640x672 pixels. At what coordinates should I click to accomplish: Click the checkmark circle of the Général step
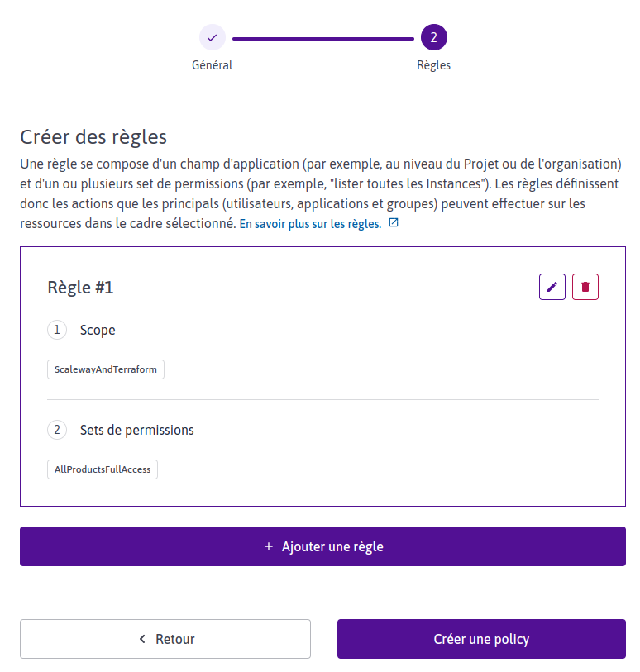click(213, 38)
